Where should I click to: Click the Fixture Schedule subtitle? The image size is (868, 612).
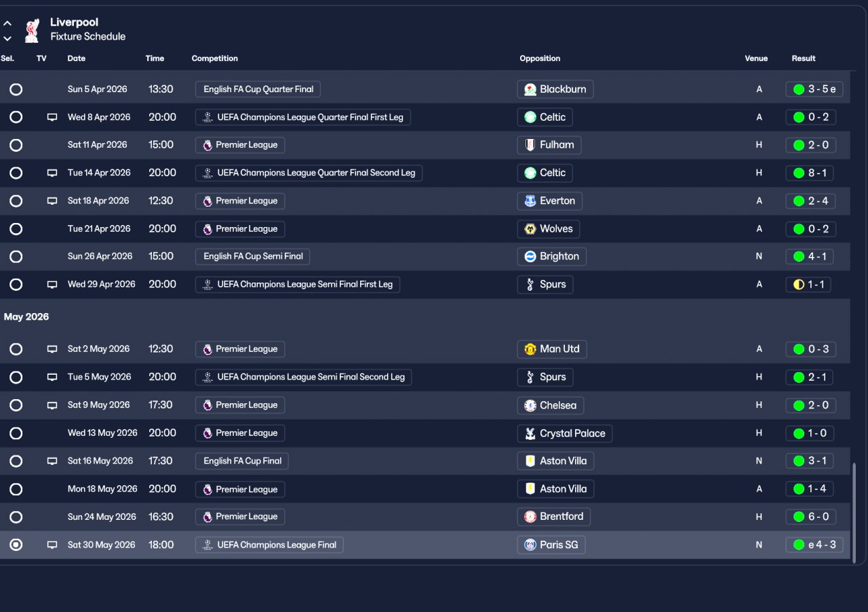88,37
